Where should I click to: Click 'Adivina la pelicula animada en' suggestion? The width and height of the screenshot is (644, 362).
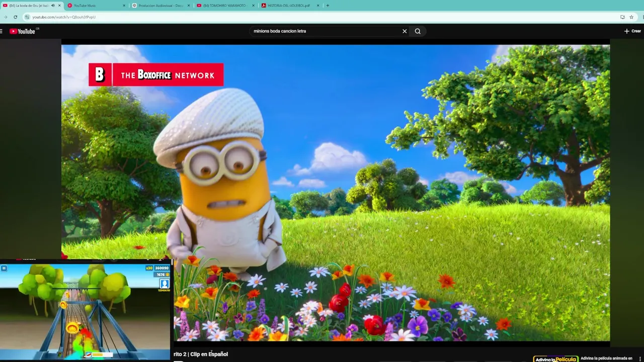tap(606, 358)
